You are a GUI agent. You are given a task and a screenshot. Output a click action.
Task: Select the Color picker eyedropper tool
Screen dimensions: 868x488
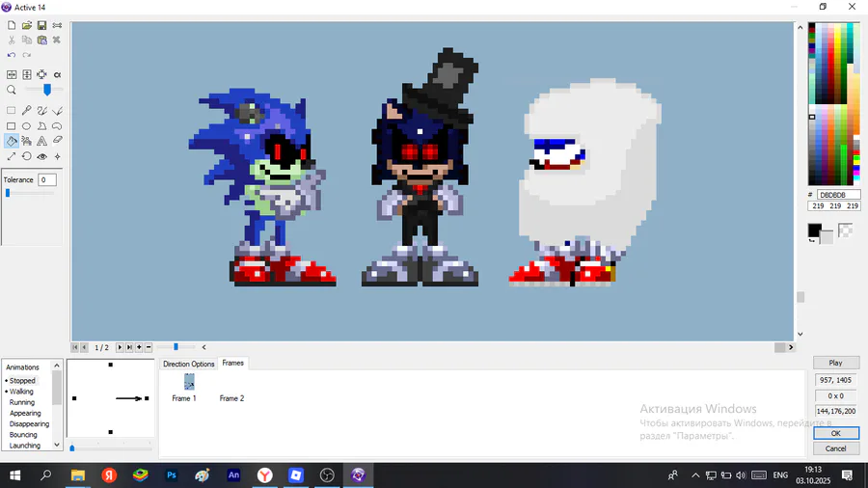[27, 111]
